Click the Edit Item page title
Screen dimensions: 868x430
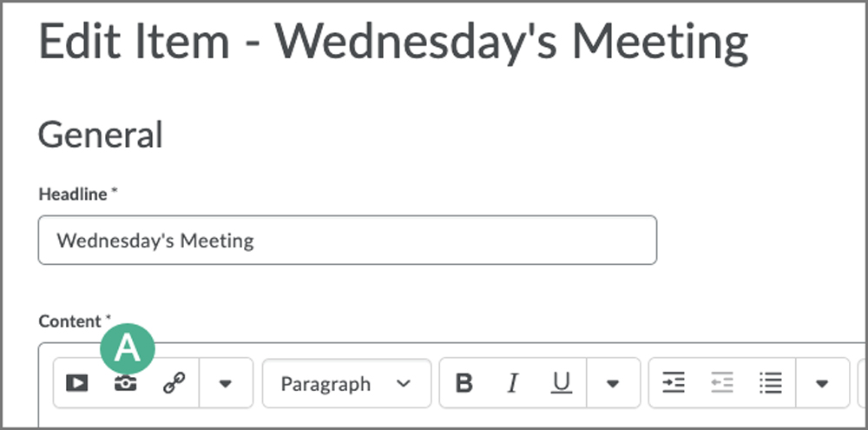(393, 42)
